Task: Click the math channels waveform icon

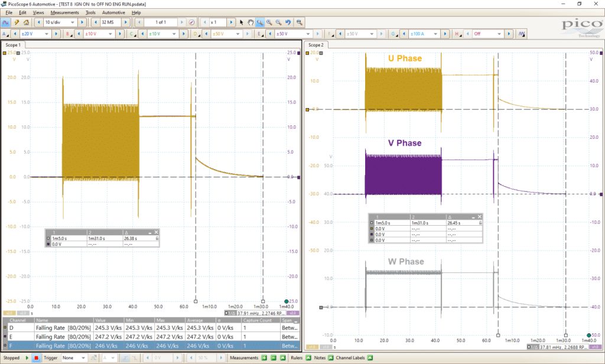Action: click(522, 34)
